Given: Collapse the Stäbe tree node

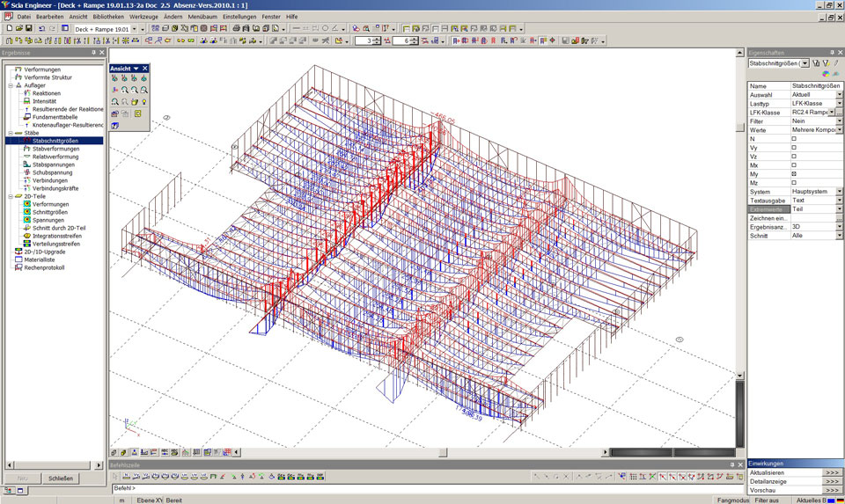Looking at the screenshot, I should coord(10,133).
